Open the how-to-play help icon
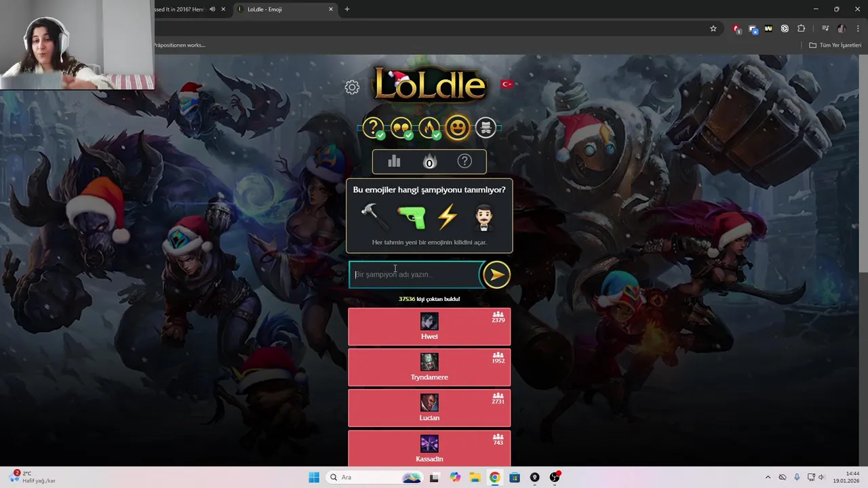The width and height of the screenshot is (868, 488). click(465, 161)
